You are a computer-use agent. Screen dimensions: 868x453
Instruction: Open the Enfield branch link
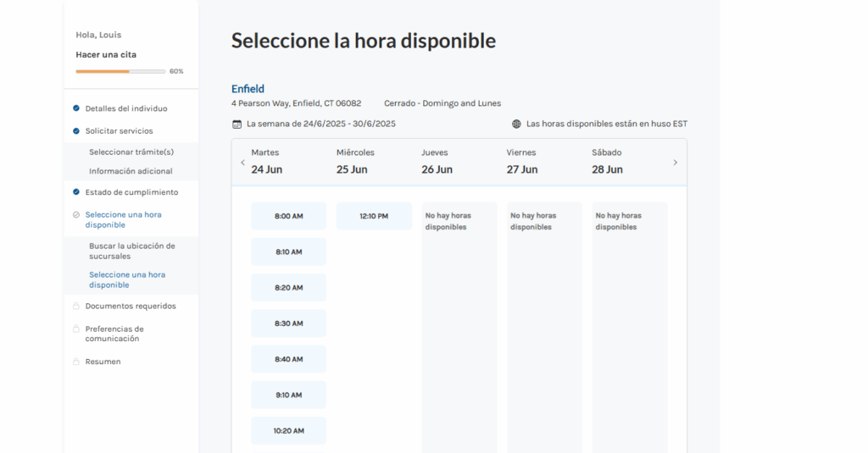pos(248,89)
